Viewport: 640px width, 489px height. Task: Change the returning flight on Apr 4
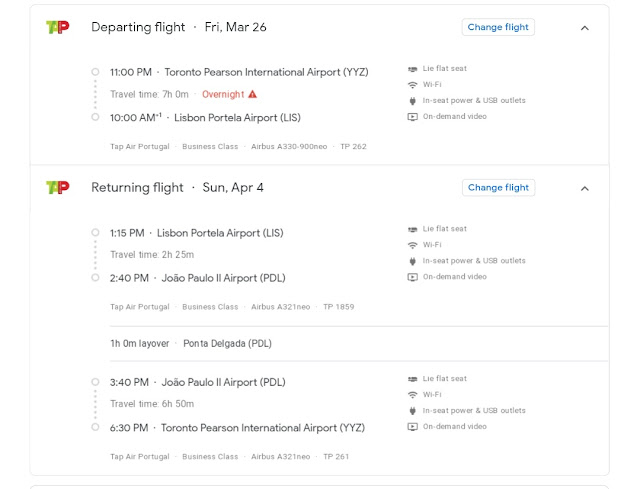498,187
